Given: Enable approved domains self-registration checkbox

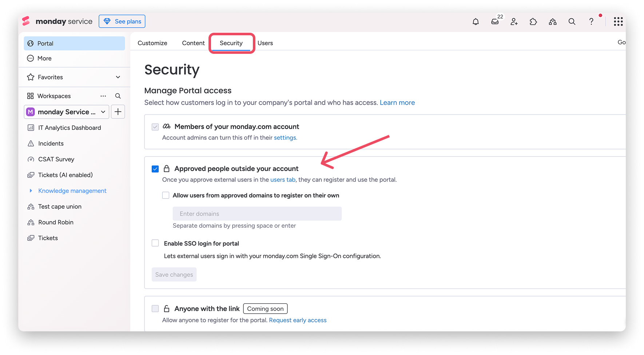Looking at the screenshot, I should (x=166, y=195).
